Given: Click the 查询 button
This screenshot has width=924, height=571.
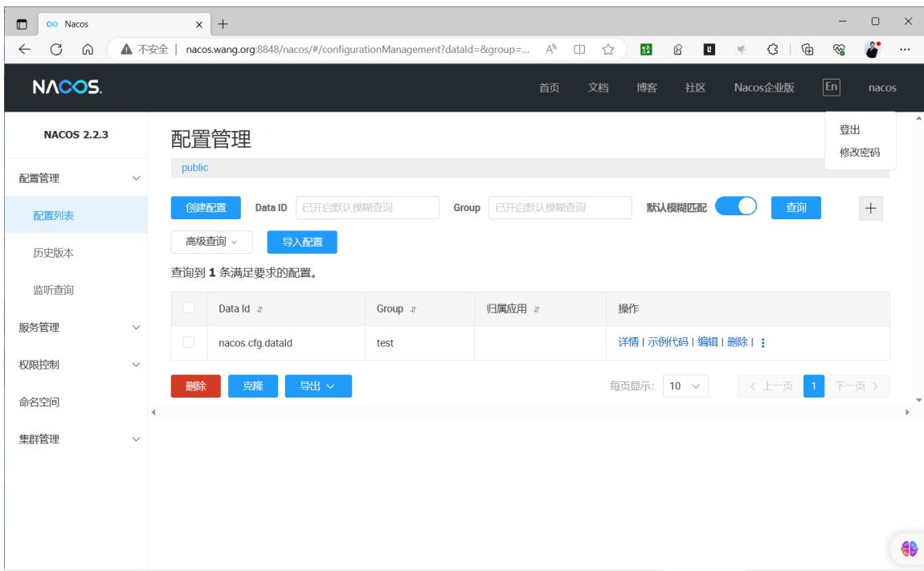Looking at the screenshot, I should pyautogui.click(x=796, y=207).
